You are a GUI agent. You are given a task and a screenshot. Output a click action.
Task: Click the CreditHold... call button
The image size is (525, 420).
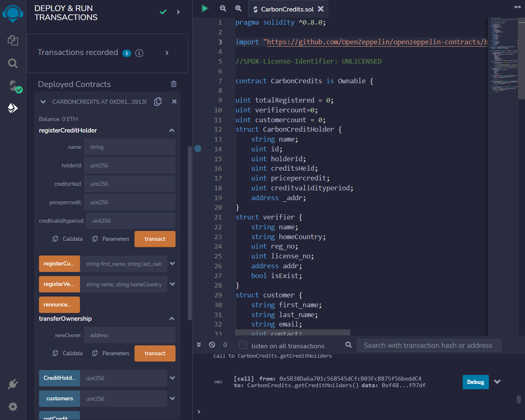tap(59, 378)
